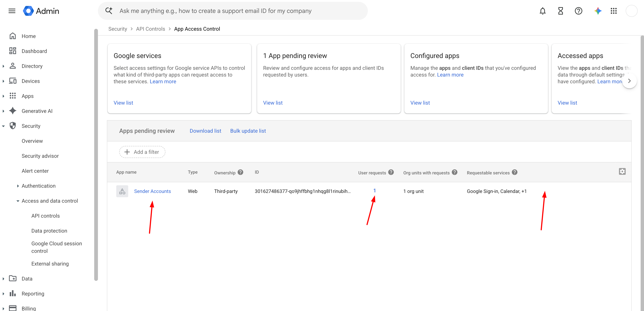The image size is (644, 311).
Task: Open the account profile avatar
Action: click(631, 11)
